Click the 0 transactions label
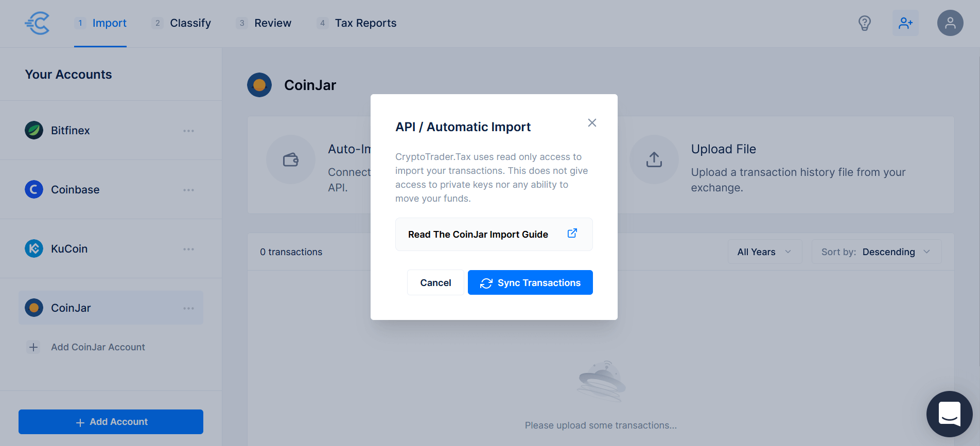This screenshot has width=980, height=446. point(291,252)
